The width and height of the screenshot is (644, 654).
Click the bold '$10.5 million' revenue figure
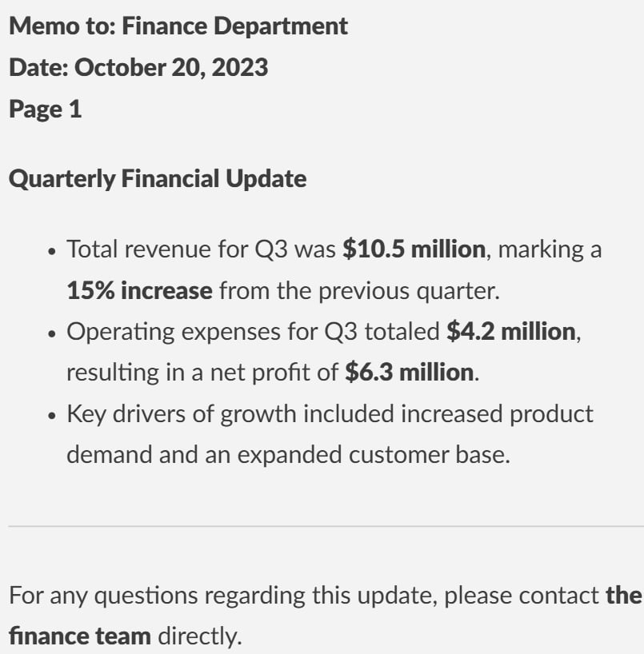414,249
